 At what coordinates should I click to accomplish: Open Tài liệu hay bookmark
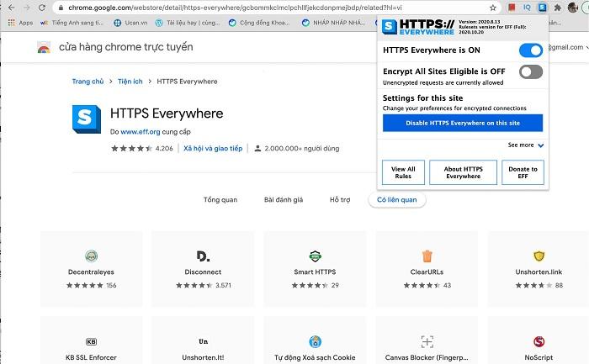click(x=188, y=23)
